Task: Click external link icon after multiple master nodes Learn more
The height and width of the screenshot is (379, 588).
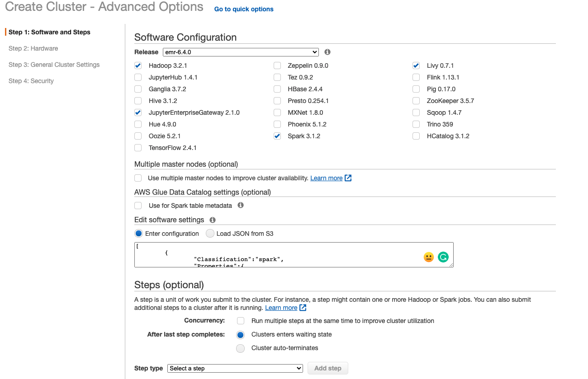Action: coord(348,178)
